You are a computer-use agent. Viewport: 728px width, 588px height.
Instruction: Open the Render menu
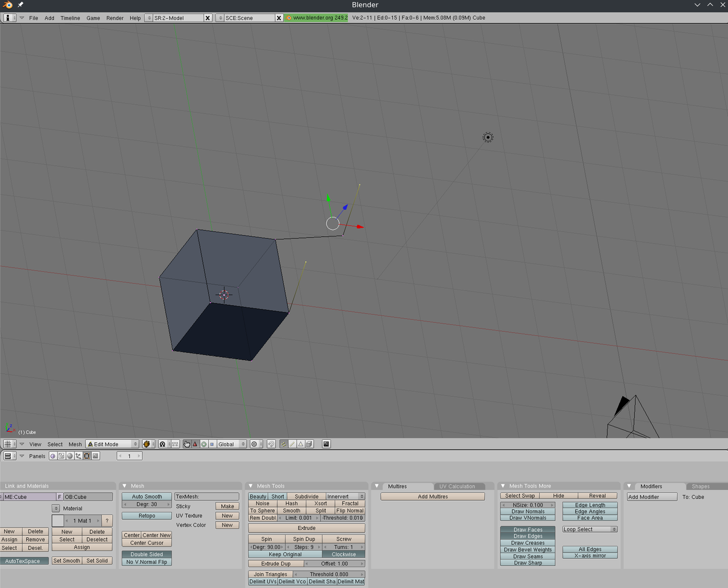(x=115, y=18)
